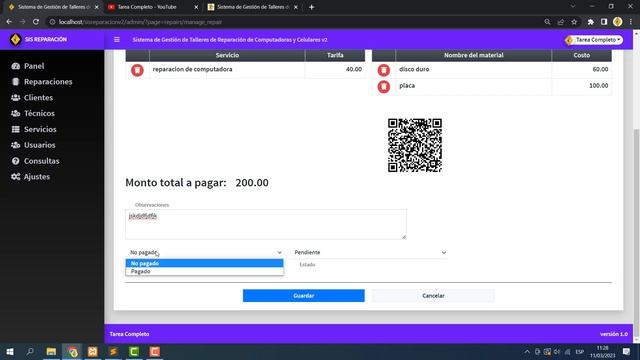Click the share page icon in address bar
Viewport: 640px width, 360px height.
tap(561, 22)
